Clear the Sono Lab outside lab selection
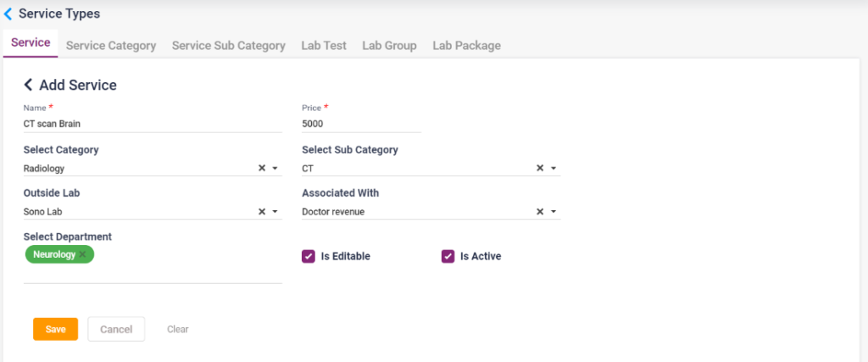 (262, 212)
